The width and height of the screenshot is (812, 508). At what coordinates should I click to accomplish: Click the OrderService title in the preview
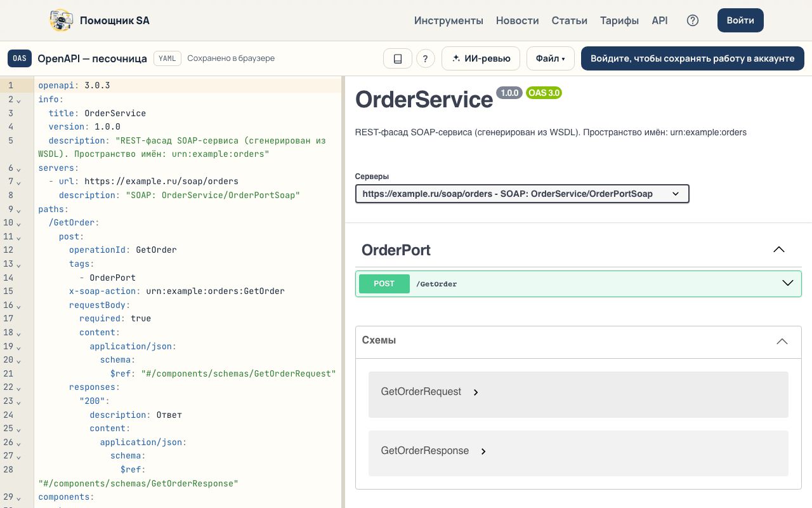click(424, 100)
